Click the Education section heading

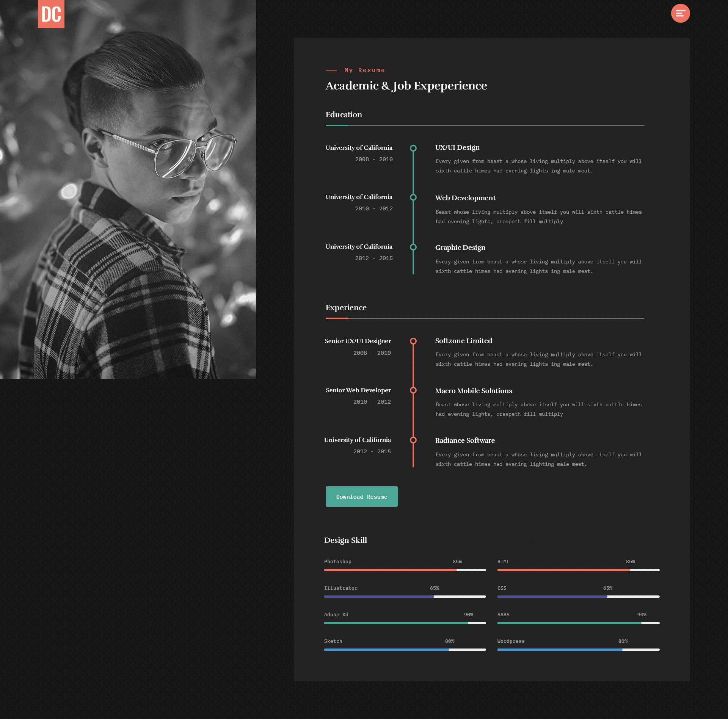click(x=344, y=114)
